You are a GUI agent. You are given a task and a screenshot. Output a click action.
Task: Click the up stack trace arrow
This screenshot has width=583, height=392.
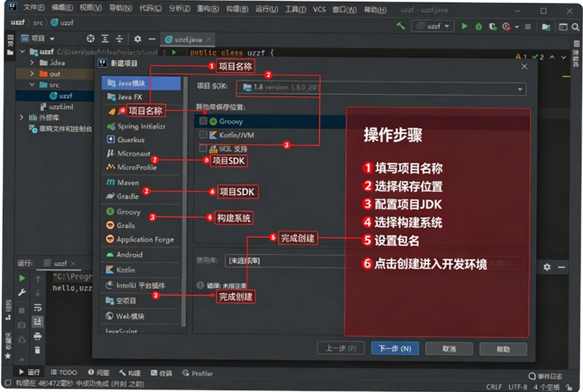[x=38, y=278]
